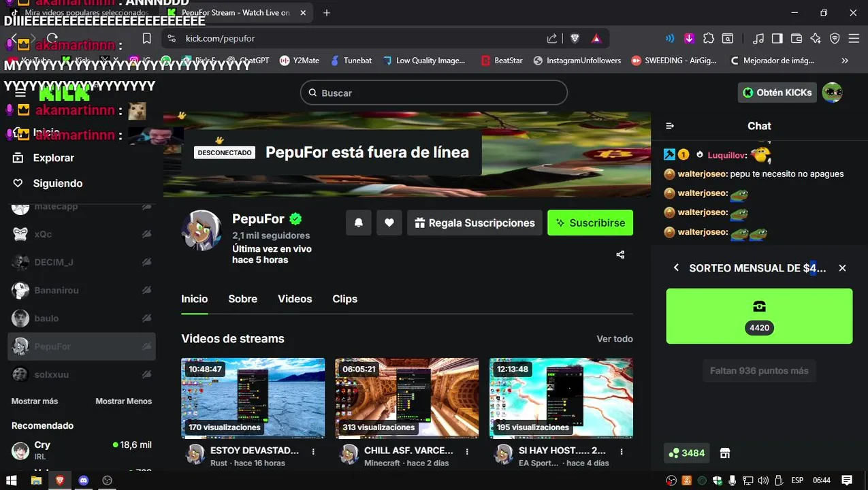This screenshot has height=490, width=868.
Task: Click the heart follow button beside Regala Suscripciones
Action: tap(389, 223)
